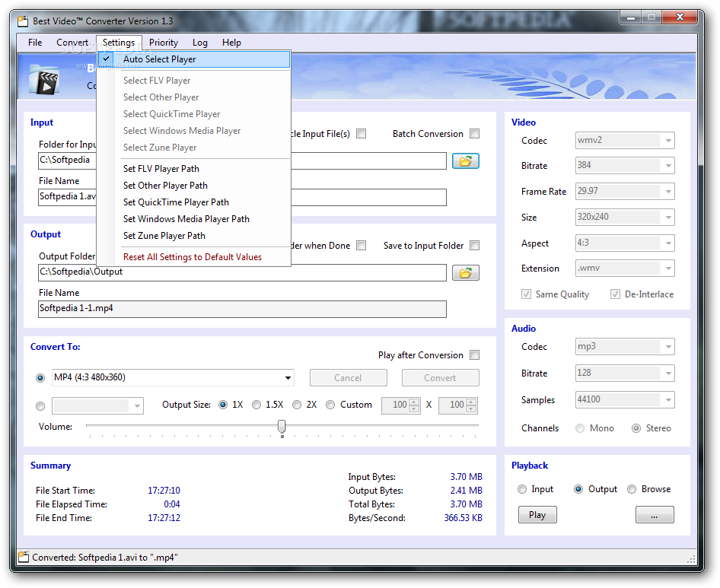Close the Settings menu via Settings
This screenshot has height=588, width=720.
pyautogui.click(x=119, y=43)
